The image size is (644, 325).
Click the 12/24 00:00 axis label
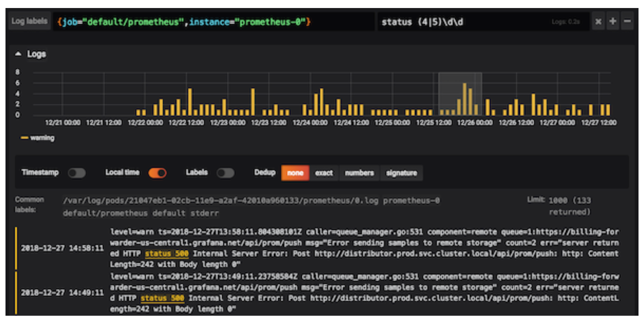pos(310,123)
